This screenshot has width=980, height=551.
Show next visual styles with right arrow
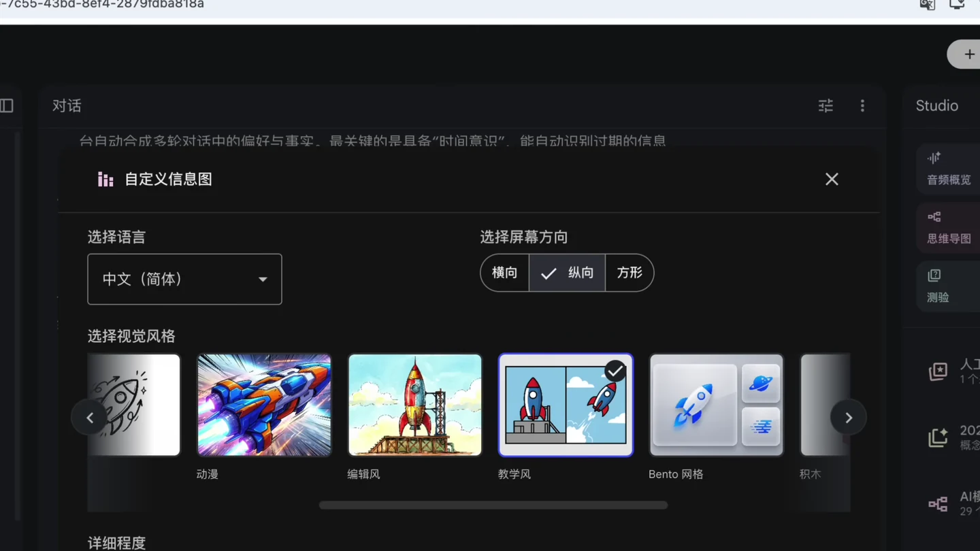[848, 418]
